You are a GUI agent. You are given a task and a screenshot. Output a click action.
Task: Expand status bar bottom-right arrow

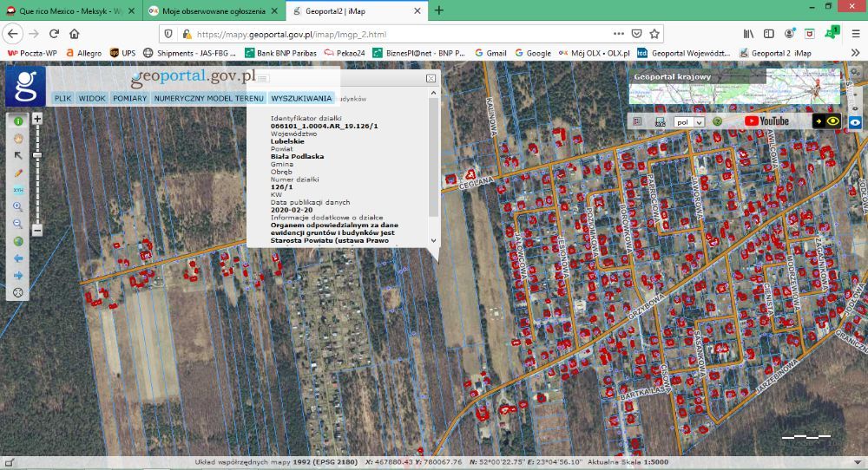pyautogui.click(x=858, y=462)
